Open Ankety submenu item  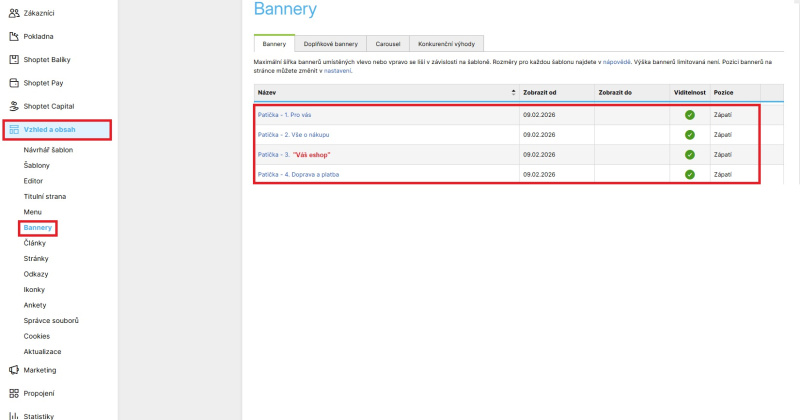35,305
